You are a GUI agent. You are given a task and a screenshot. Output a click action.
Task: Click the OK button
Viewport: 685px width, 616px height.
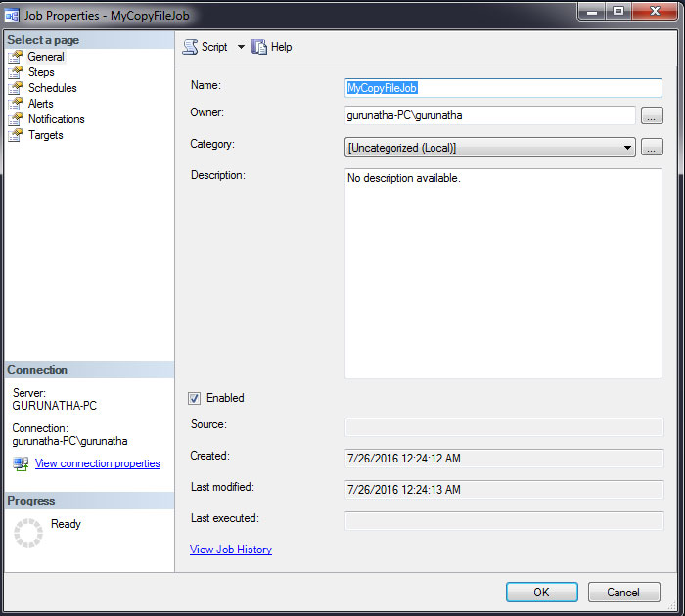coord(542,592)
